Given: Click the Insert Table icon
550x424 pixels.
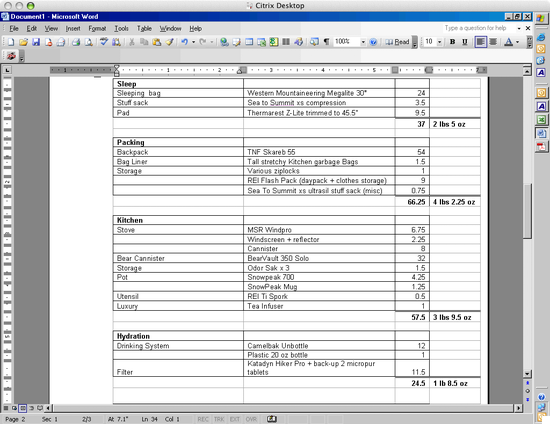Looking at the screenshot, I should [249, 42].
